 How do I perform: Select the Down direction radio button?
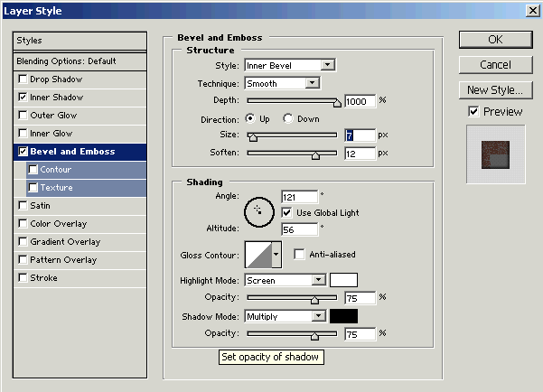click(287, 118)
